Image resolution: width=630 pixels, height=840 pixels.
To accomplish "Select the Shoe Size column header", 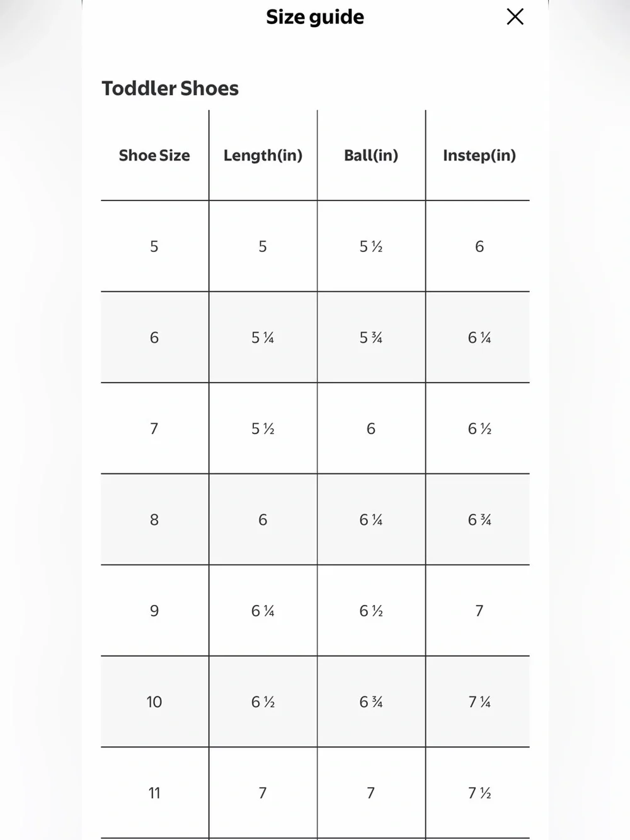I will (154, 156).
